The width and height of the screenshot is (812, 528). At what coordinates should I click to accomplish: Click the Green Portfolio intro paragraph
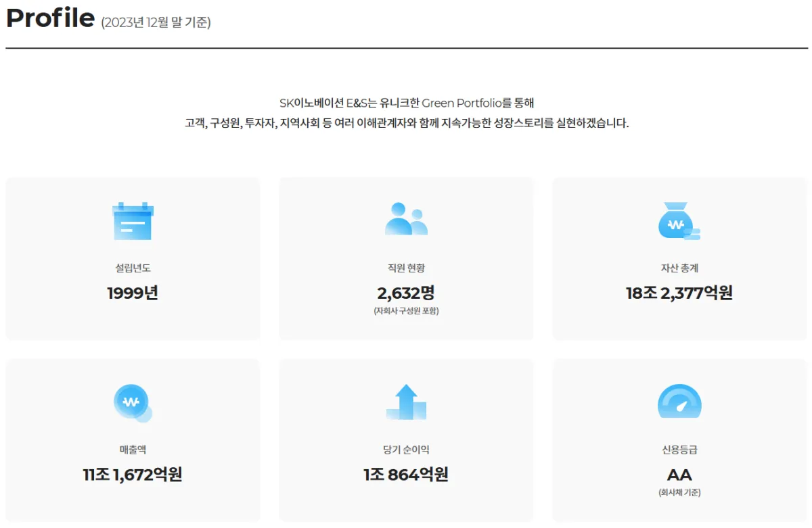pos(406,114)
